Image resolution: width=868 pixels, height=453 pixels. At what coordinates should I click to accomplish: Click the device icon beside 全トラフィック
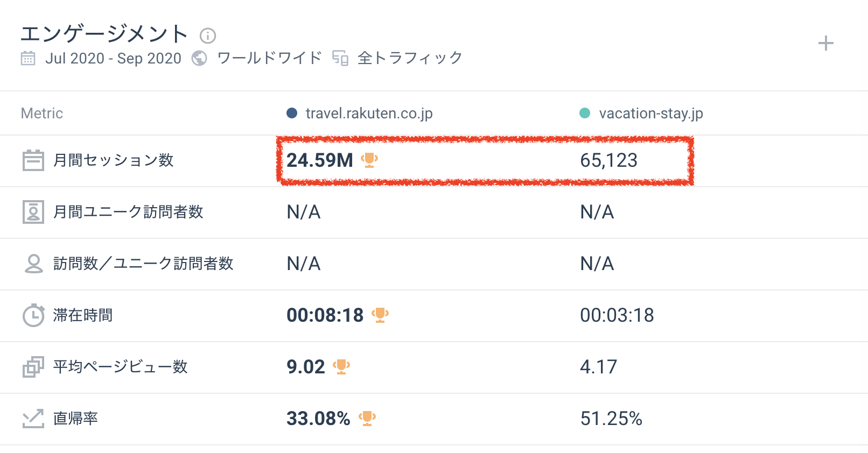(340, 58)
